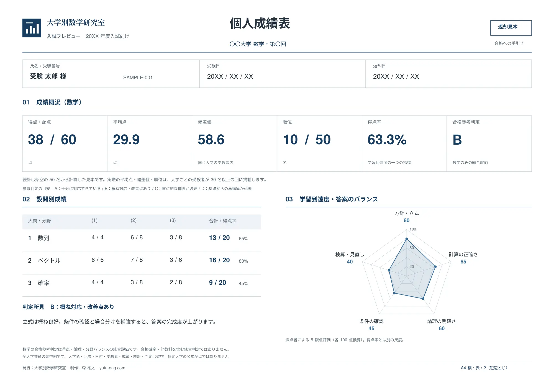Click the 2 / 8 score in 確率 row

pyautogui.click(x=176, y=282)
